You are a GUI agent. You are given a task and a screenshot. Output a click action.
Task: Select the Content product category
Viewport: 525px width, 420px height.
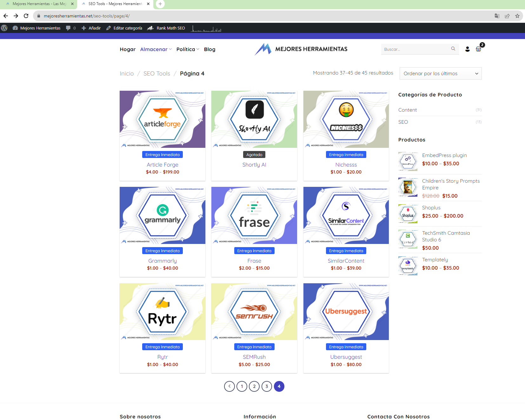[408, 110]
